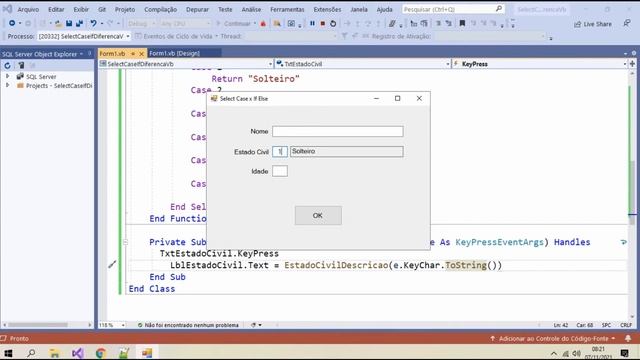
Task: Refresh SQL Server Object Explorer
Action: click(x=7, y=65)
